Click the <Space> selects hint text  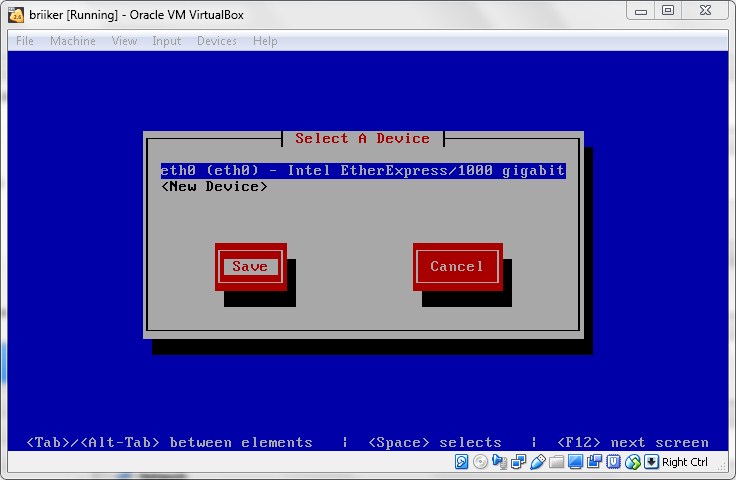[435, 442]
